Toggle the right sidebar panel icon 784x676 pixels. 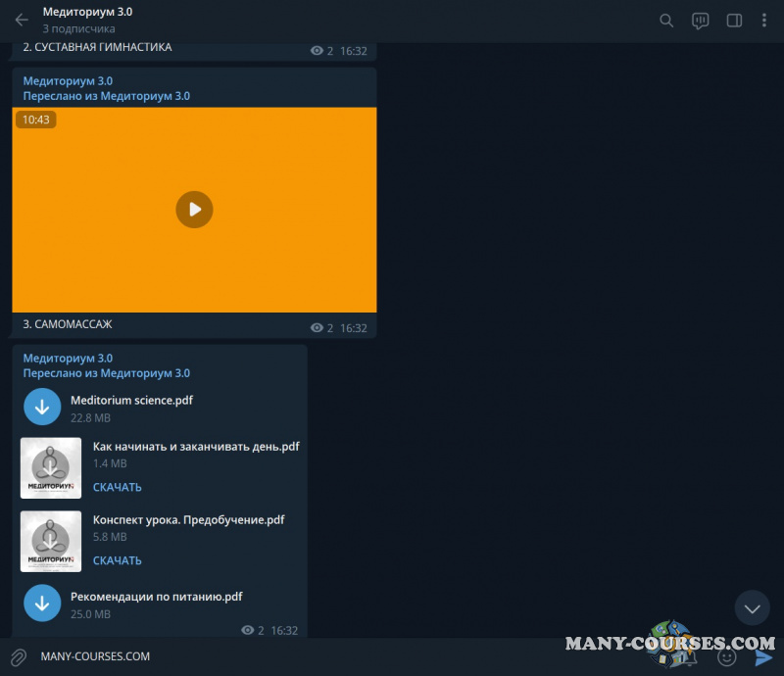[733, 21]
